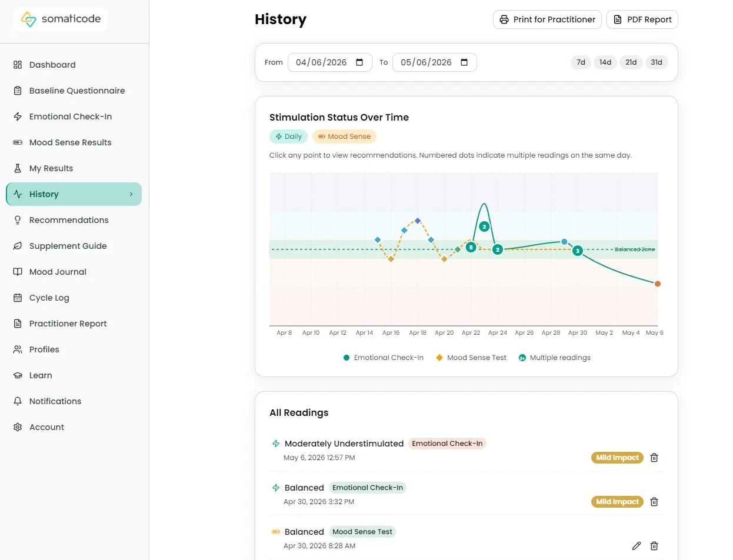Click the orange May 6 data point
The width and height of the screenshot is (733, 560).
[658, 284]
